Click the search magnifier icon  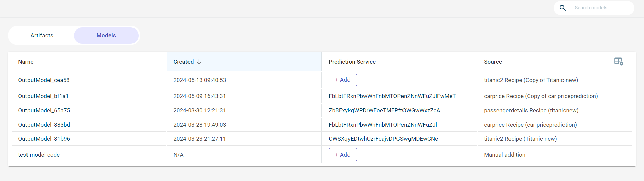coord(562,8)
